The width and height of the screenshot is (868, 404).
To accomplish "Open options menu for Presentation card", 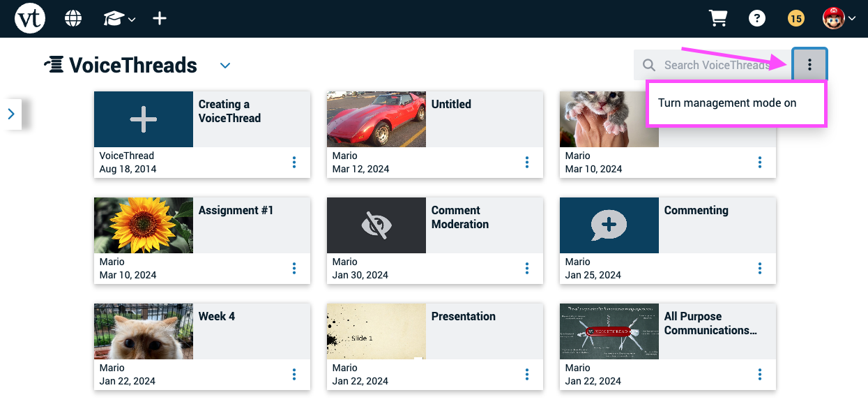I will pos(527,375).
